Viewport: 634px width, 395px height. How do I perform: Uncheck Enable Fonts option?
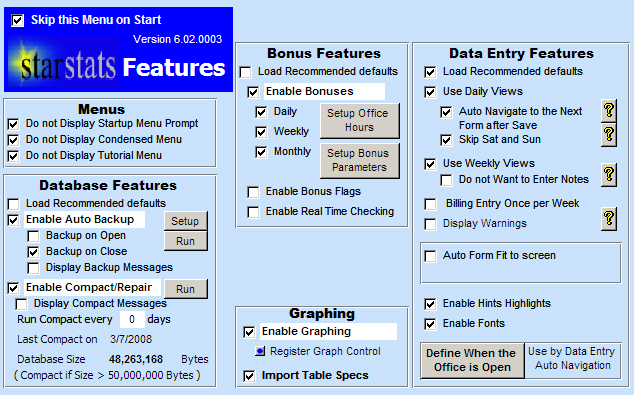coord(430,324)
